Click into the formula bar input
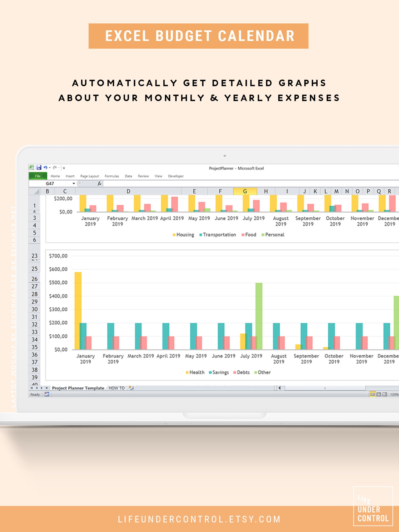399x532 pixels. coord(251,183)
